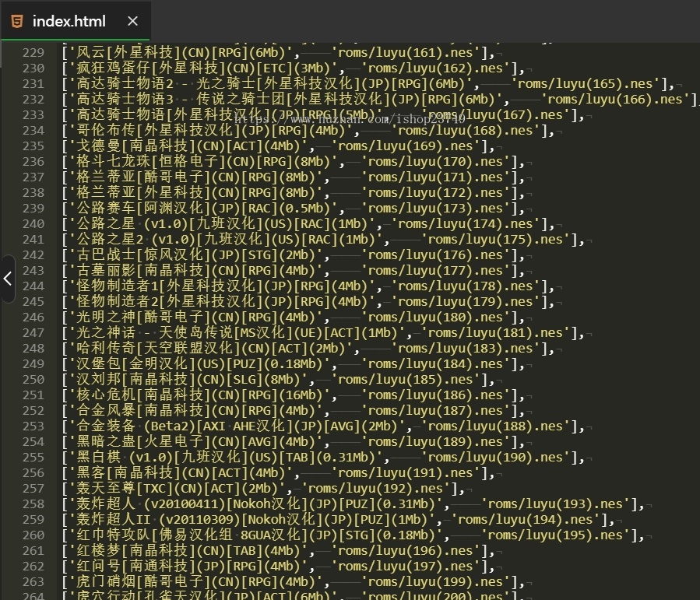Click the string starting '古墓丽影' on line 243

pos(196,271)
